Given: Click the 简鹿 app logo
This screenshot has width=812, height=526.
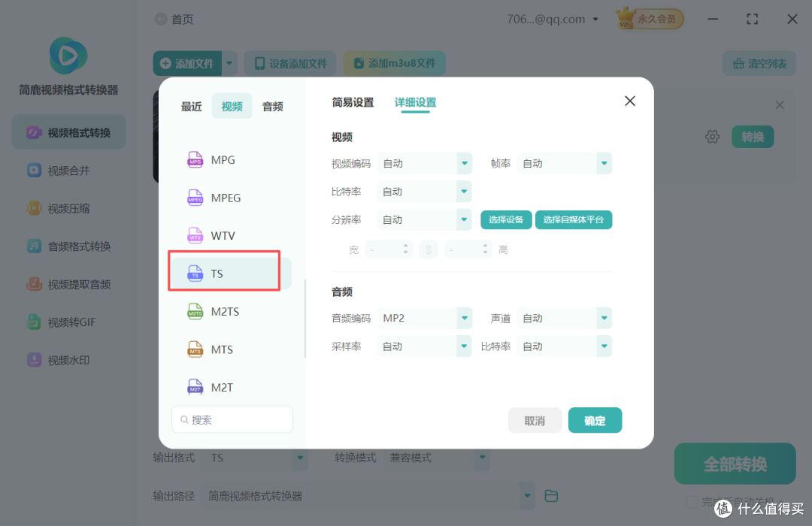Looking at the screenshot, I should [68, 56].
